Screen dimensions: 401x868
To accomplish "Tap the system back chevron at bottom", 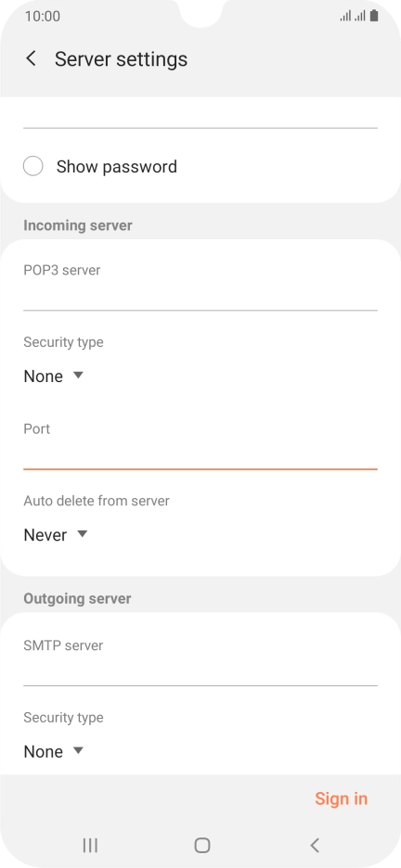I will (x=315, y=845).
